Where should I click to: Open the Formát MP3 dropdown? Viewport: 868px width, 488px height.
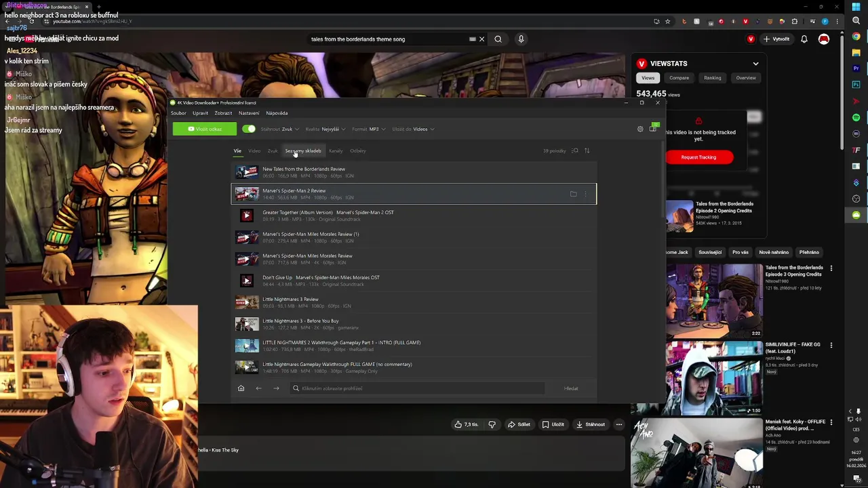pyautogui.click(x=368, y=129)
